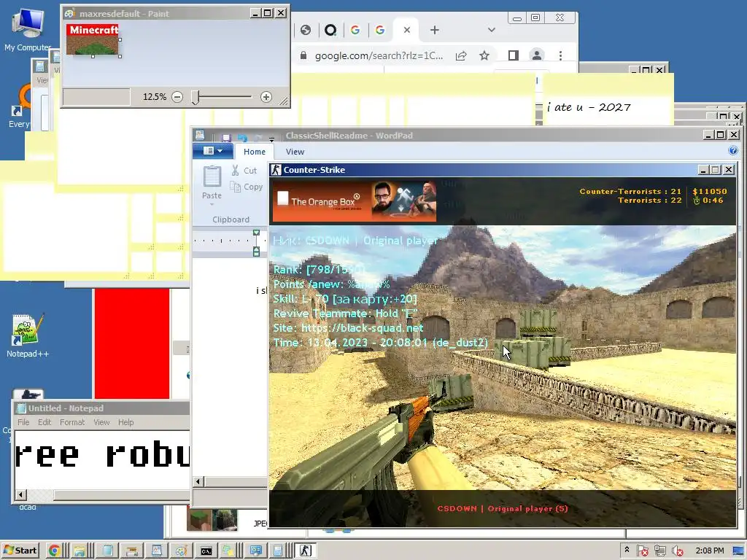The width and height of the screenshot is (747, 560).
Task: Open Chrome tab search chevron
Action: (x=492, y=30)
